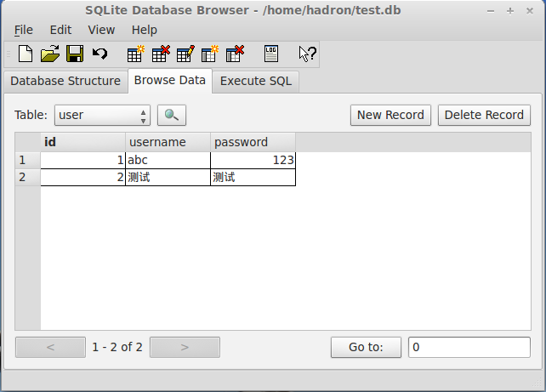The height and width of the screenshot is (392, 546).
Task: Open the View menu
Action: (x=101, y=30)
